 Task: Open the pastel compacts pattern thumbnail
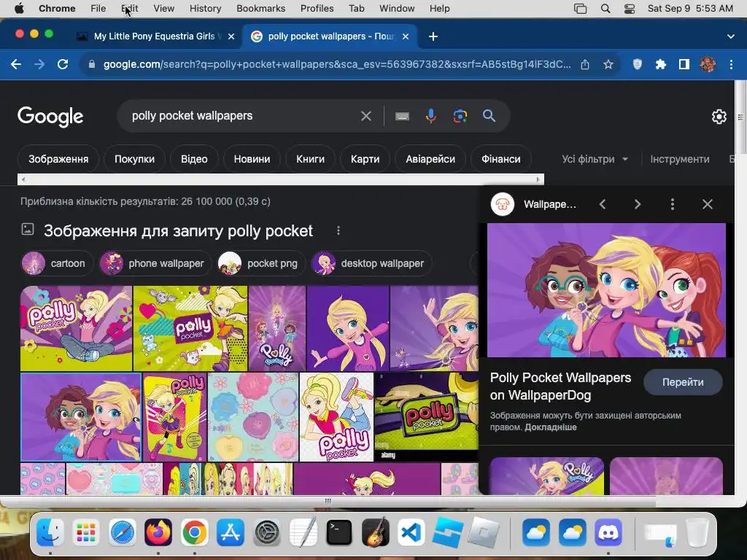coord(253,416)
